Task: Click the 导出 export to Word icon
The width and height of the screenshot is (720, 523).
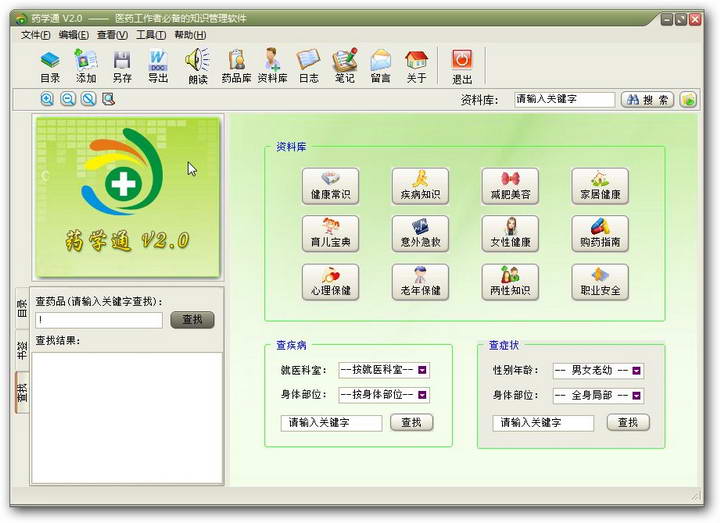Action: tap(158, 66)
